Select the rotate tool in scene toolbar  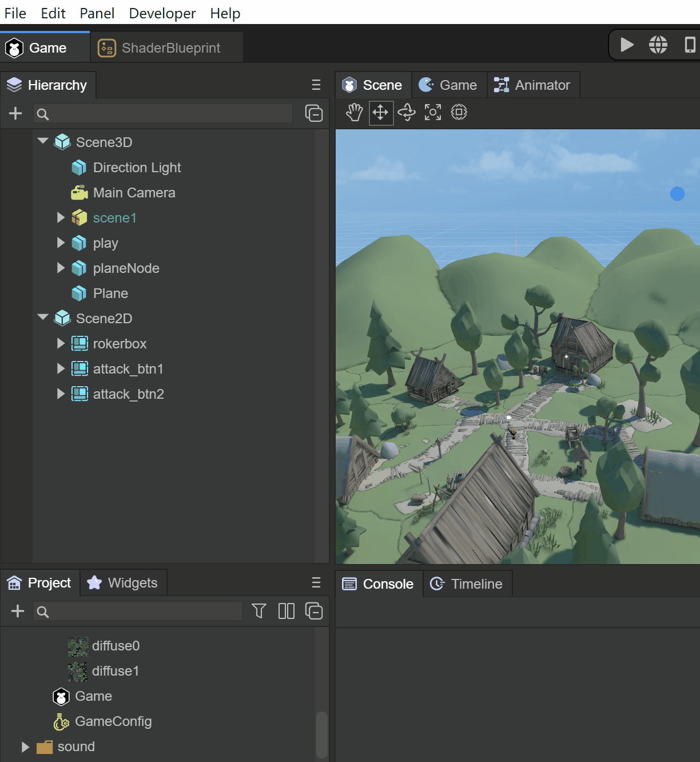[x=407, y=112]
